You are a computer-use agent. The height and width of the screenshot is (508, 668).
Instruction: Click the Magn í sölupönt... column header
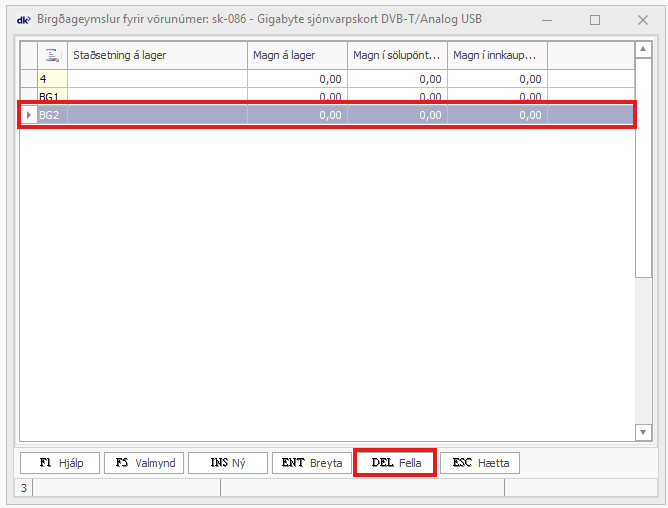click(397, 56)
